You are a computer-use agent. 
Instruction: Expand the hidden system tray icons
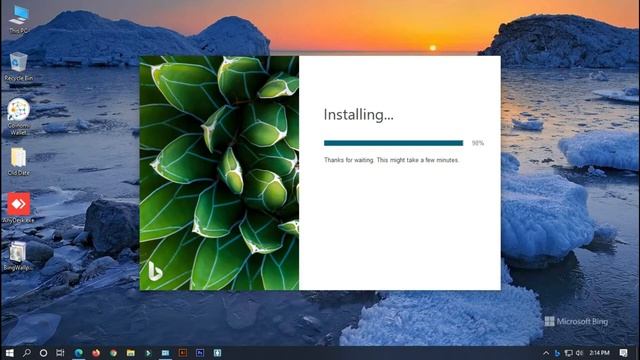click(546, 353)
